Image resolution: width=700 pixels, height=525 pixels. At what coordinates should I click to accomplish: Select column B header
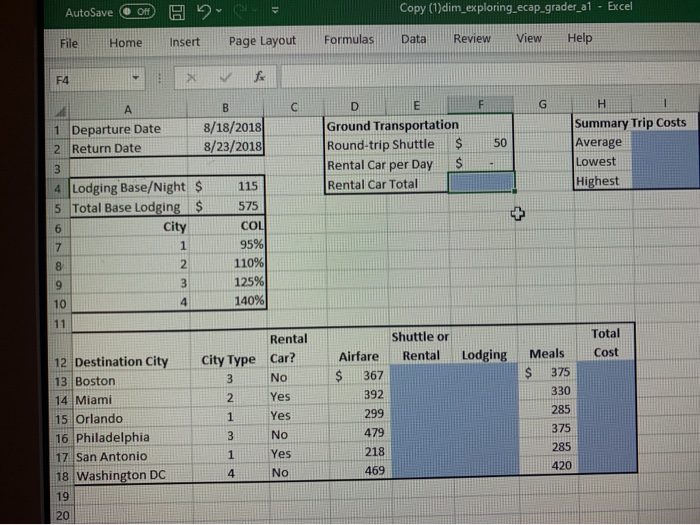pos(225,108)
